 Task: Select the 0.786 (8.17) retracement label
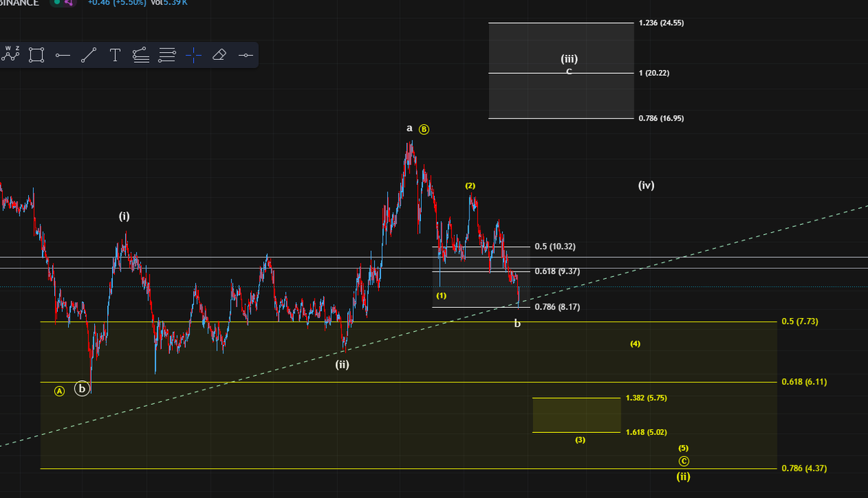tap(557, 306)
